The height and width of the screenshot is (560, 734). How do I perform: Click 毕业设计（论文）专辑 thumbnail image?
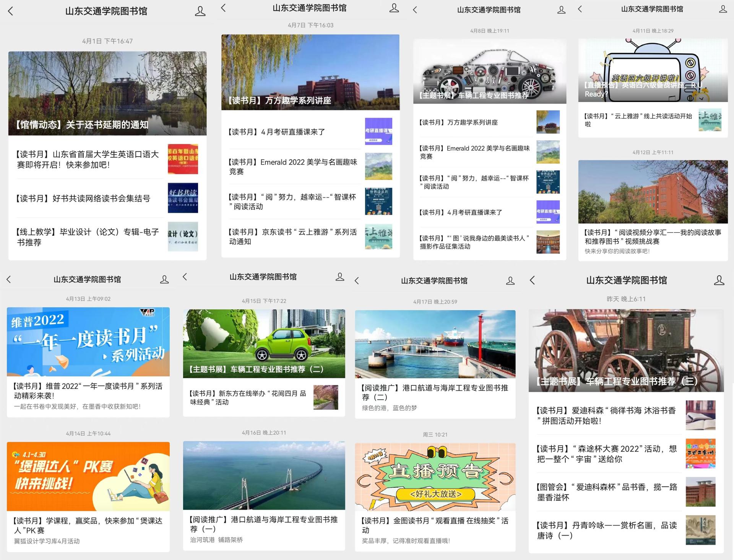(x=183, y=237)
